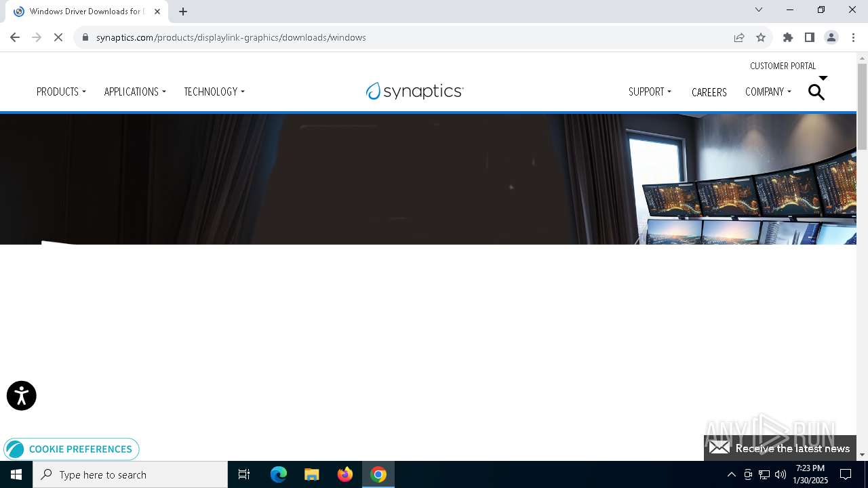Expand the Products menu

click(61, 91)
